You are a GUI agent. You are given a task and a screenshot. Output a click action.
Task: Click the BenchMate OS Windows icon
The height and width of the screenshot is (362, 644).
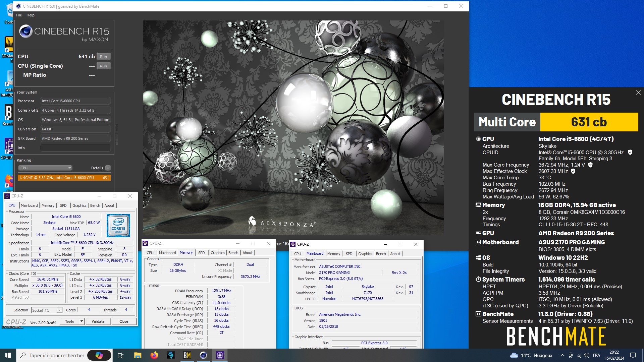pyautogui.click(x=478, y=258)
